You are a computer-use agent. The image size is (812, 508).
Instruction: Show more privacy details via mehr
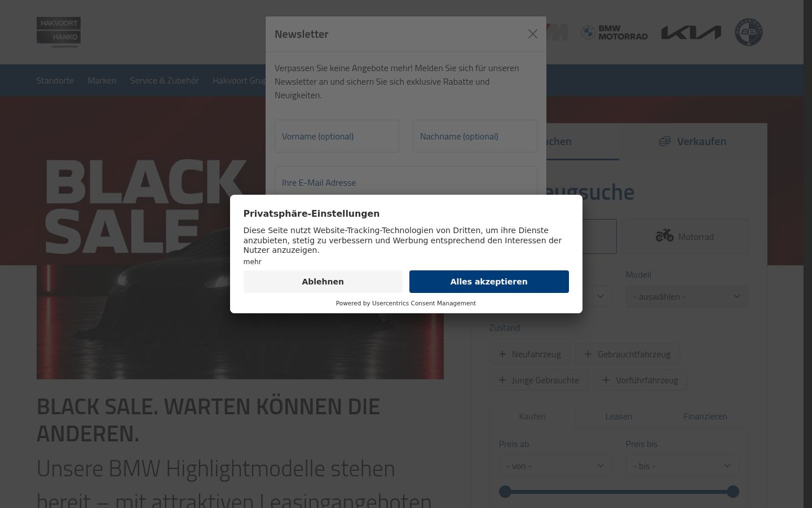253,262
